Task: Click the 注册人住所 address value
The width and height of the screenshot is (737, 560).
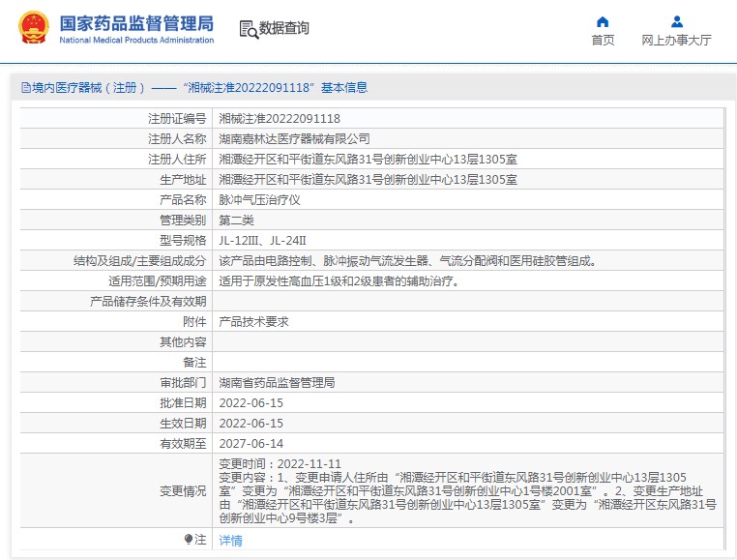Action: 368,159
